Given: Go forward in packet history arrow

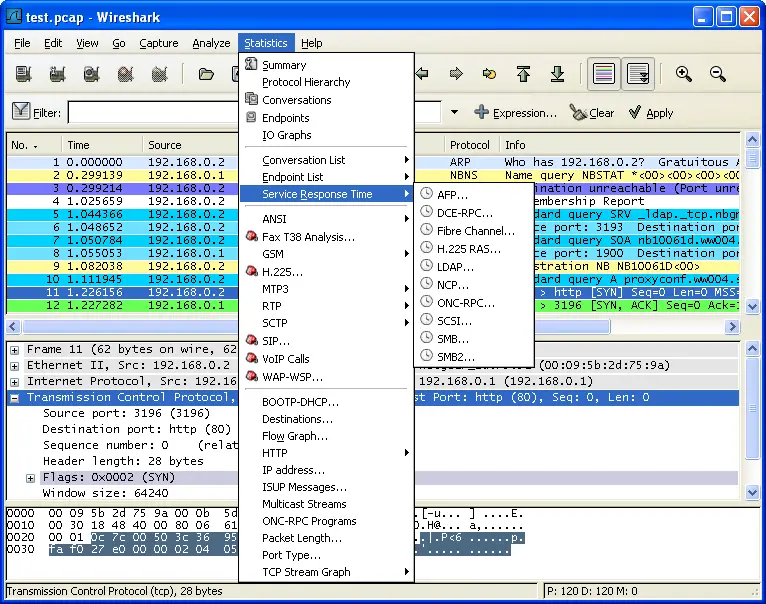Looking at the screenshot, I should click(455, 74).
